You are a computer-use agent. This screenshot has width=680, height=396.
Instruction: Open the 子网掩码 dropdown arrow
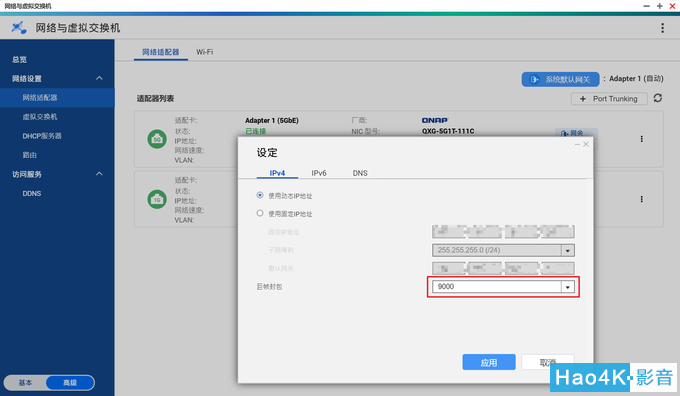pos(567,250)
